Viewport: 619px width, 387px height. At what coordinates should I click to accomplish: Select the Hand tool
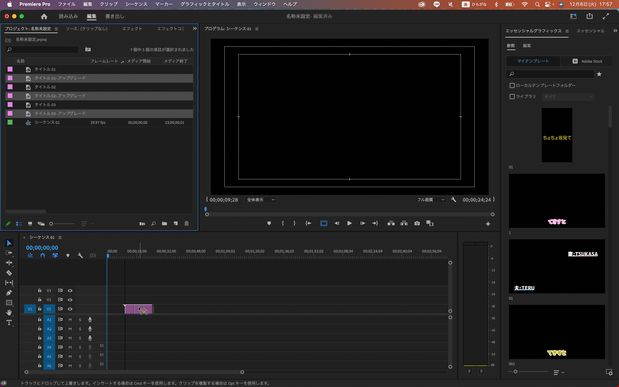pyautogui.click(x=9, y=313)
